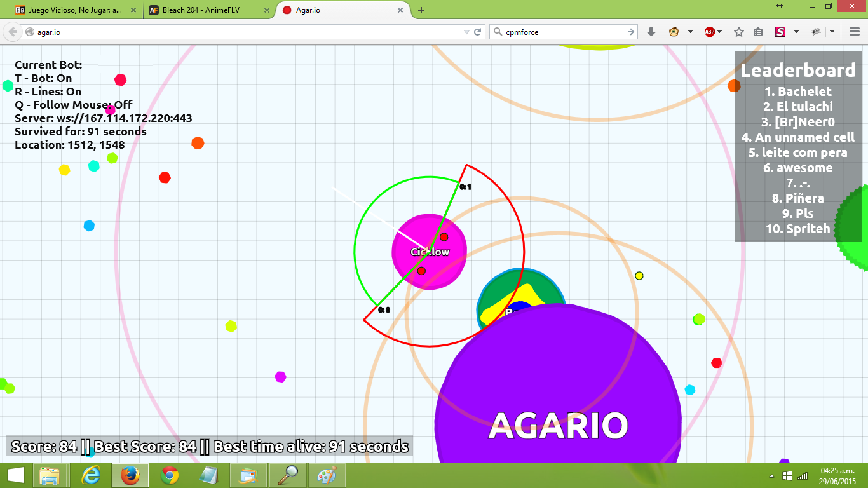The width and height of the screenshot is (868, 488).
Task: Click the Cicklow player cell
Action: pyautogui.click(x=430, y=252)
